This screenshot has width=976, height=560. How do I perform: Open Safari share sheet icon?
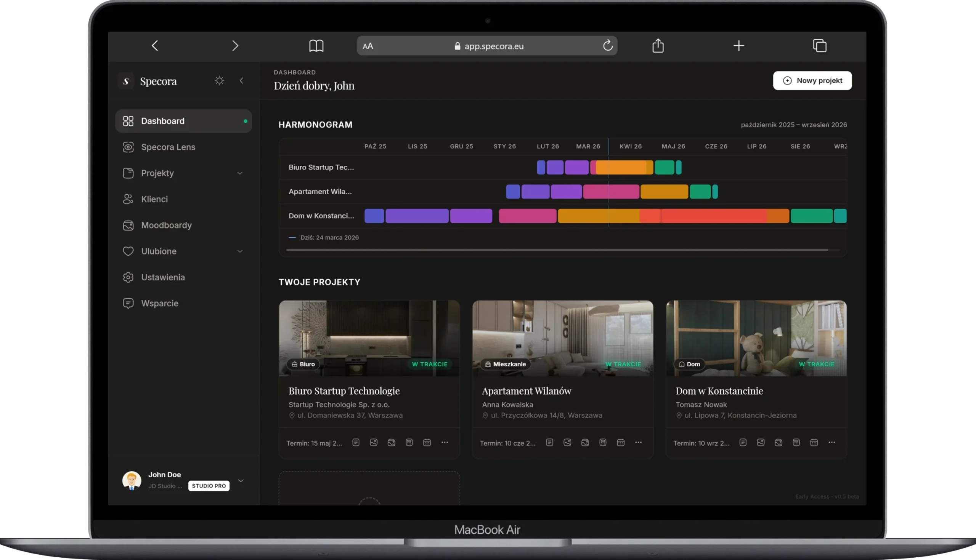658,45
